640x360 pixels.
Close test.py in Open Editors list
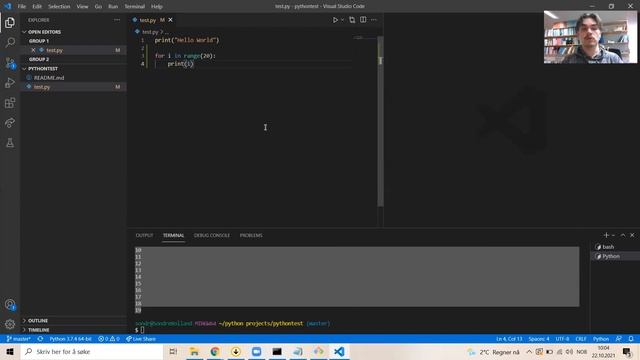(x=33, y=50)
